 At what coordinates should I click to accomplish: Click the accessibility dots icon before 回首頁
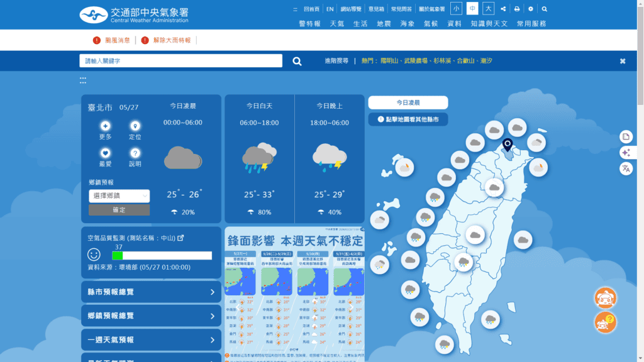click(x=295, y=9)
